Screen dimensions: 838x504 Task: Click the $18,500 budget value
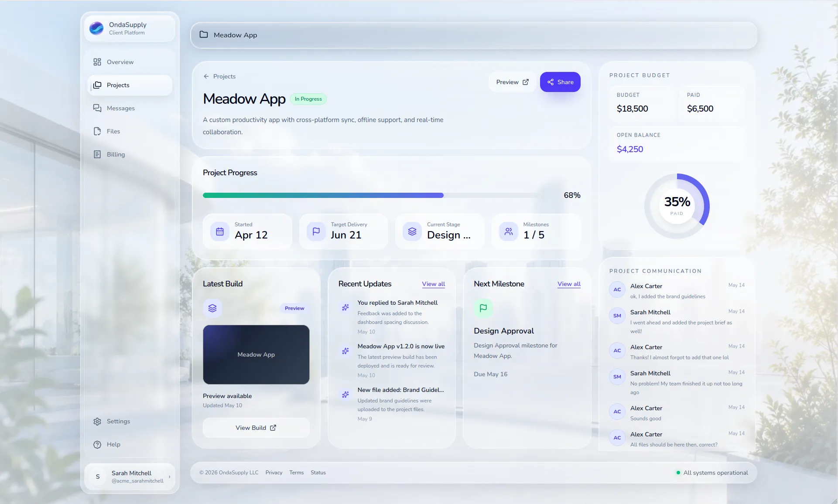[x=632, y=109]
